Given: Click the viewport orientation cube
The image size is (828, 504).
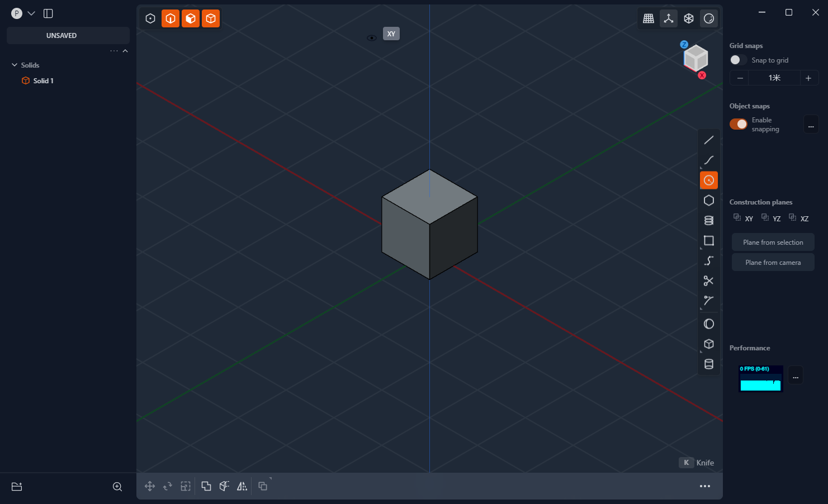Looking at the screenshot, I should tap(695, 58).
